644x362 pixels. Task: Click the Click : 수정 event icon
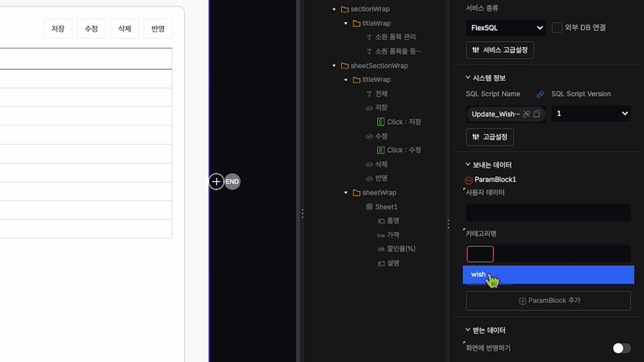pyautogui.click(x=381, y=150)
